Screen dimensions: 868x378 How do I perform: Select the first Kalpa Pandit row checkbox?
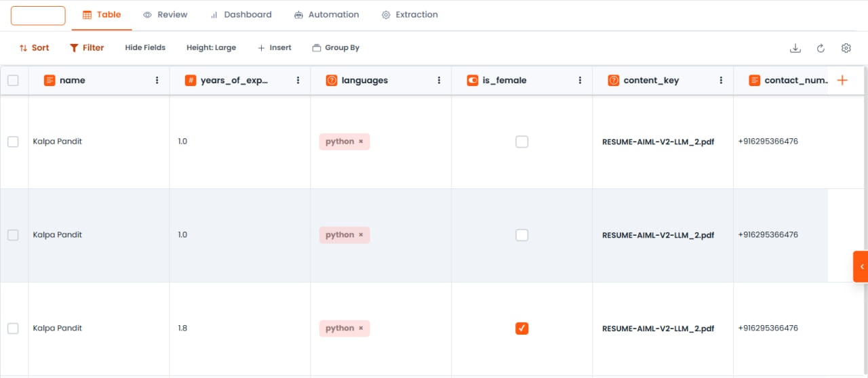tap(13, 142)
